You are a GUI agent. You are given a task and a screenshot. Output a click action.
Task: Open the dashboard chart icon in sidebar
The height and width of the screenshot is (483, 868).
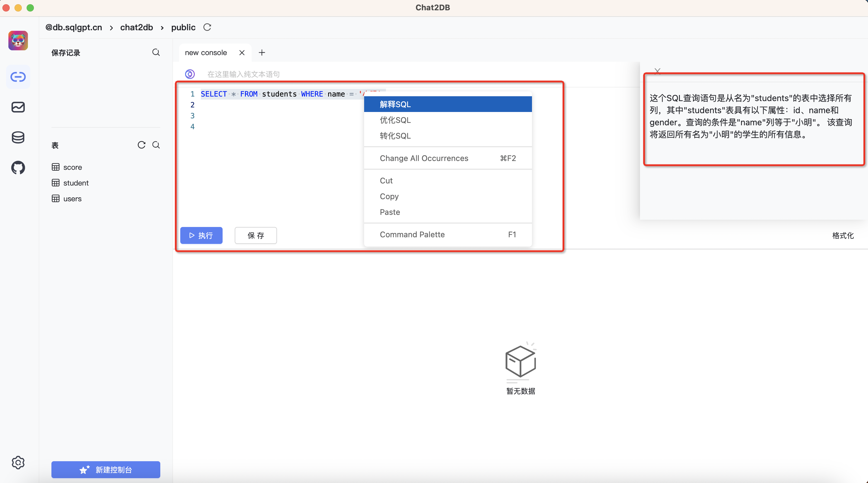[18, 107]
